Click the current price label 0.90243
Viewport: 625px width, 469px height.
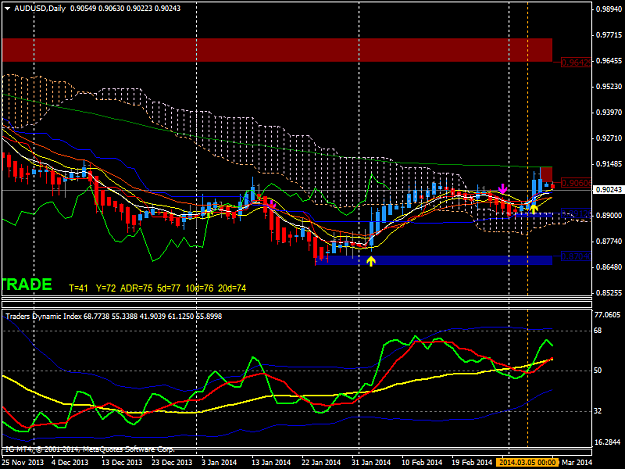pos(609,190)
